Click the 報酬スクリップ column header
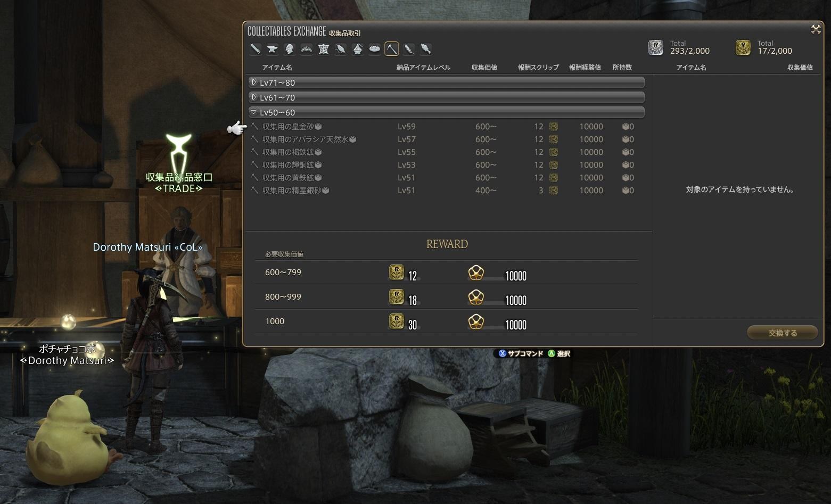 (538, 68)
